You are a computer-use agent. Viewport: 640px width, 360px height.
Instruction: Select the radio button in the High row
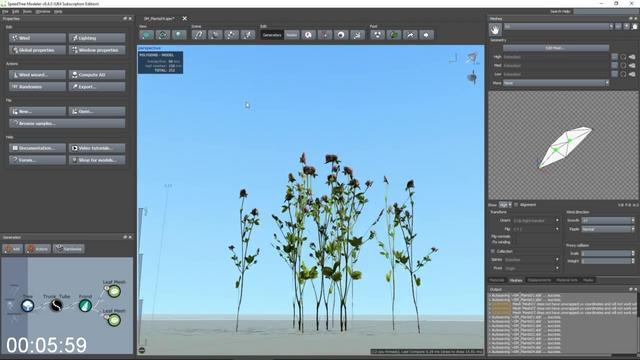click(623, 57)
